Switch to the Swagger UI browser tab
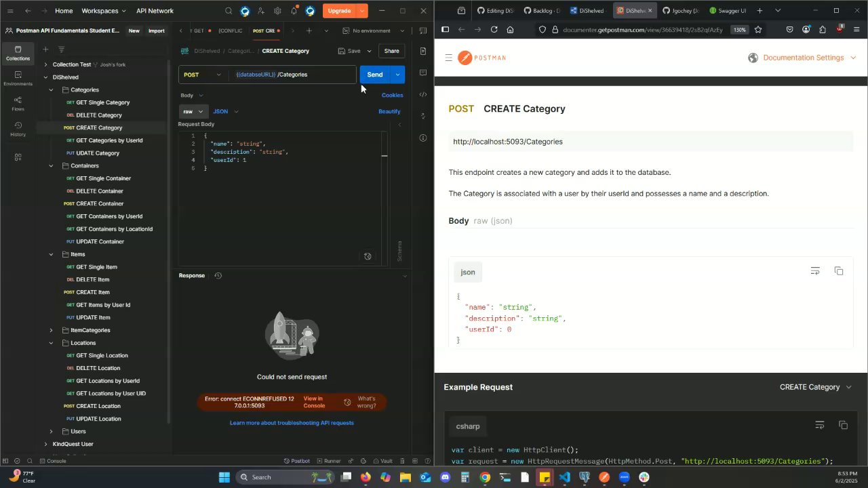Viewport: 868px width, 488px height. [x=728, y=11]
